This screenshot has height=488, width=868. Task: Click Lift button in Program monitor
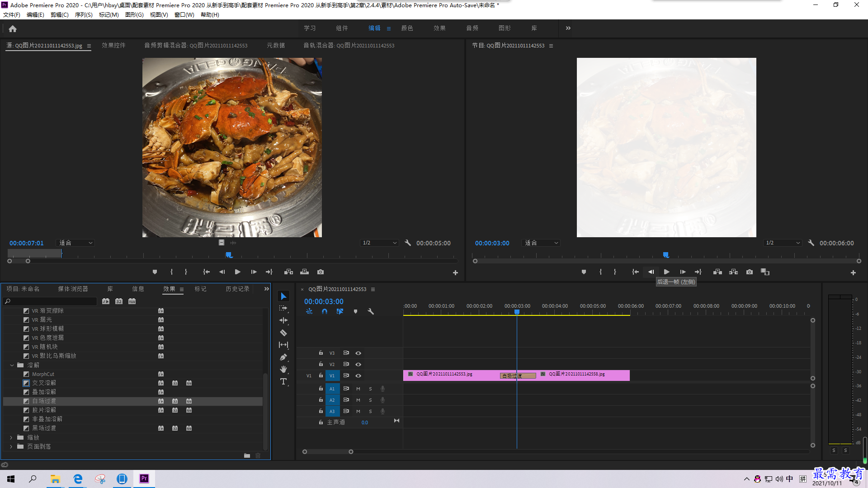click(717, 272)
